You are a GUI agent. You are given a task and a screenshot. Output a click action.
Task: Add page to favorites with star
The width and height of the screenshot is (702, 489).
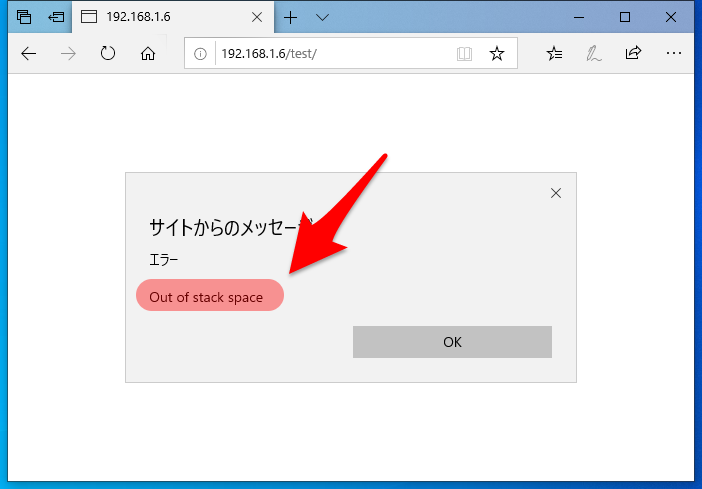point(496,54)
